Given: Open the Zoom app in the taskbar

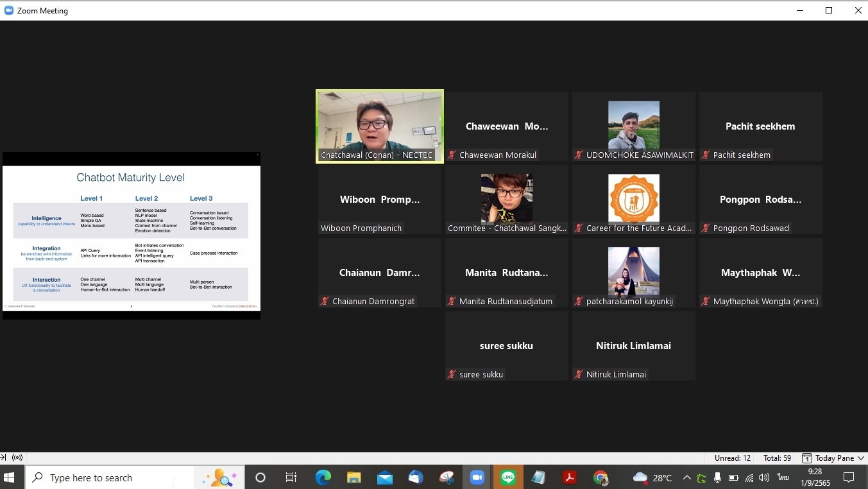Looking at the screenshot, I should tap(477, 477).
